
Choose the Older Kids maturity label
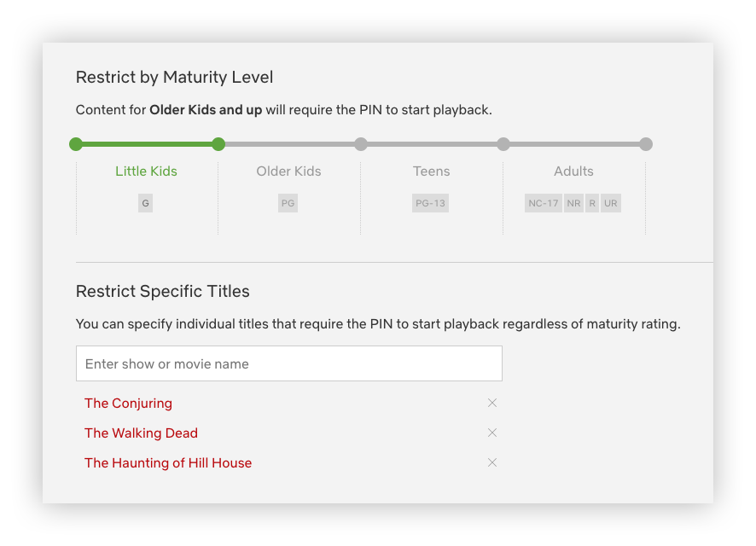tap(288, 171)
